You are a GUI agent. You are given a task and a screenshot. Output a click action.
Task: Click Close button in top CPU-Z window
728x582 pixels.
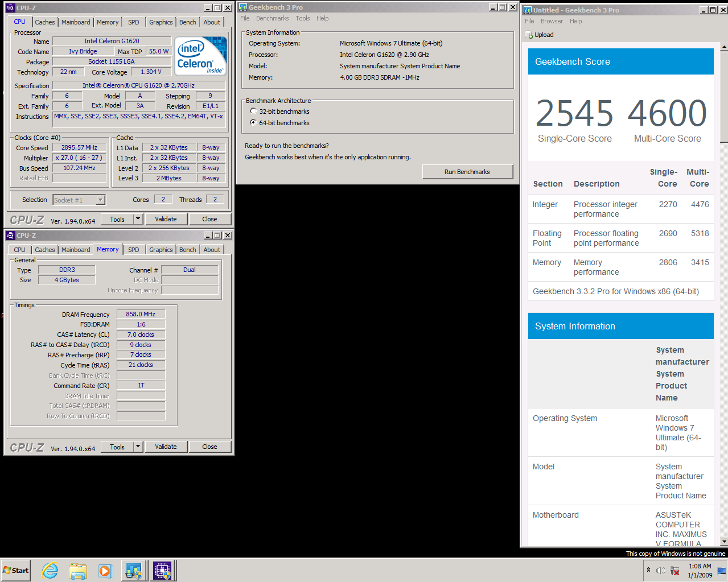(209, 219)
